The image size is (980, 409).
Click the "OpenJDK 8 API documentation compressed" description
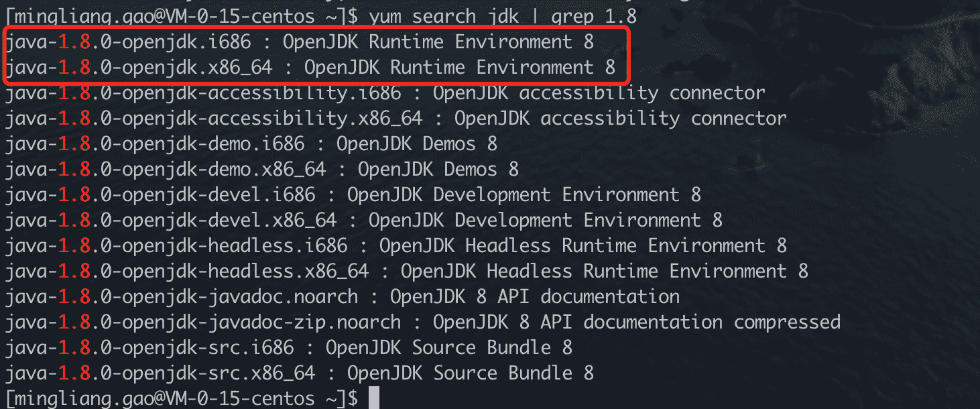636,323
